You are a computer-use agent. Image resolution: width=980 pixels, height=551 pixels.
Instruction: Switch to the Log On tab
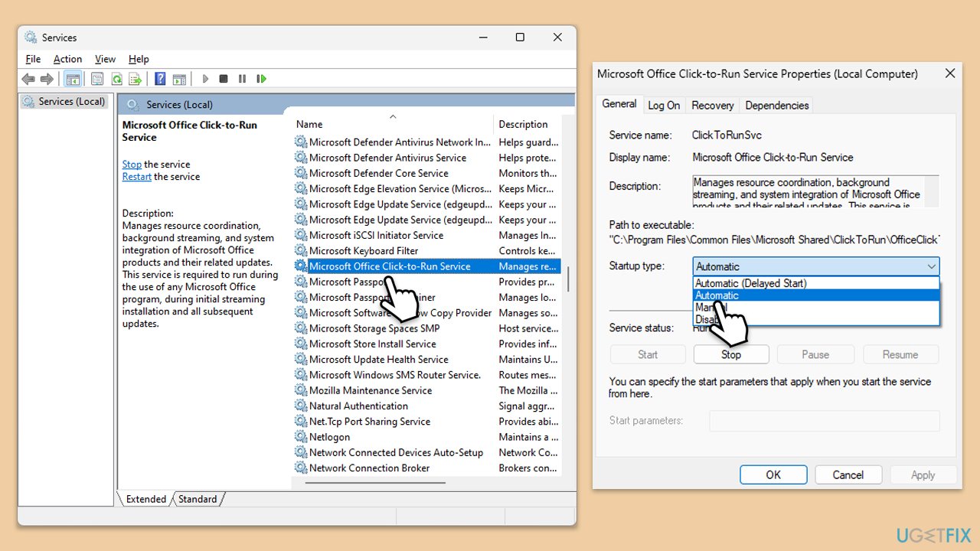[664, 106]
